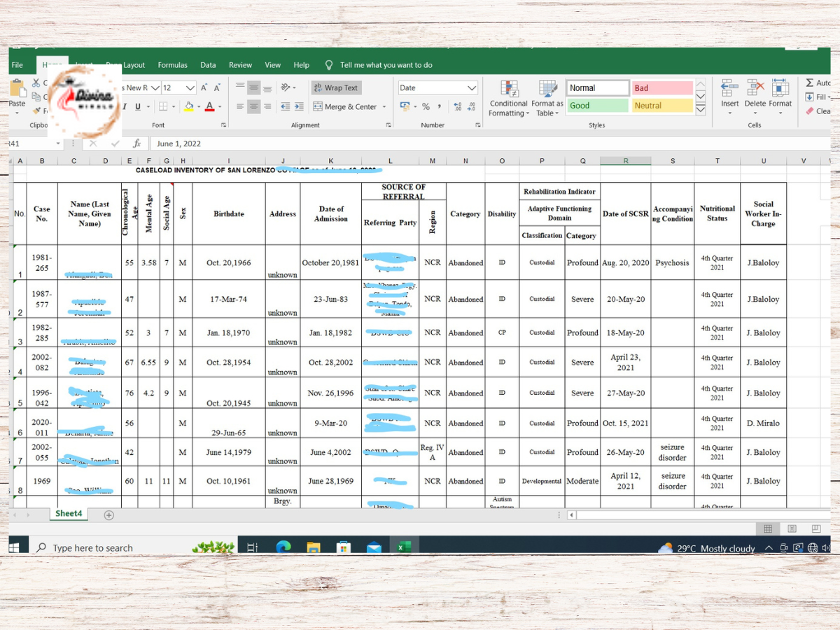The image size is (840, 630).
Task: Decrease indent in Alignment group
Action: pyautogui.click(x=285, y=106)
